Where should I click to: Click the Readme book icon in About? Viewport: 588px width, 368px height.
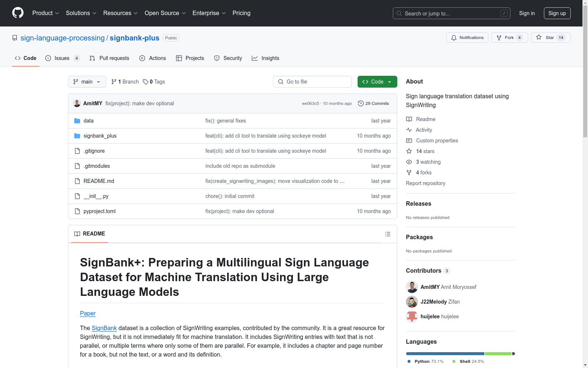click(x=409, y=119)
